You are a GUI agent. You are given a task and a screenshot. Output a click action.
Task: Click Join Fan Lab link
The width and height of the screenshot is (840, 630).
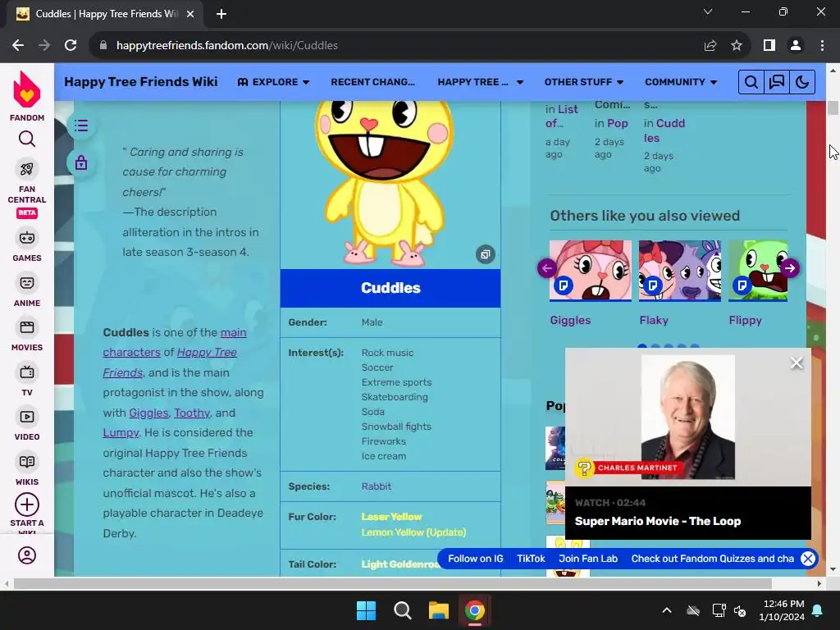tap(588, 559)
